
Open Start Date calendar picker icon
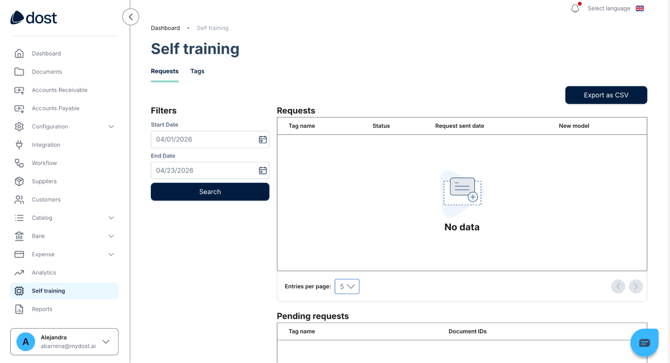click(263, 140)
